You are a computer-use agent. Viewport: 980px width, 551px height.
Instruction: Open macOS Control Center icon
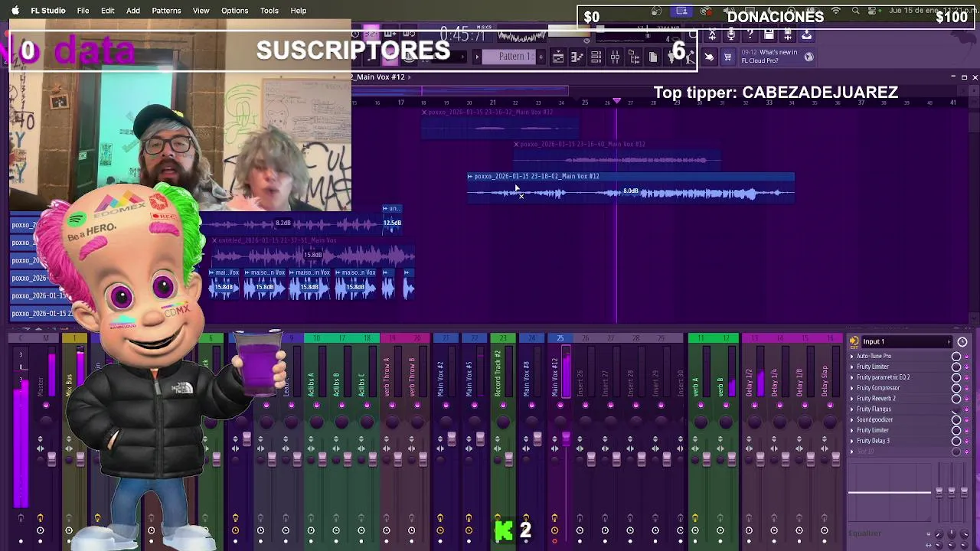[874, 11]
